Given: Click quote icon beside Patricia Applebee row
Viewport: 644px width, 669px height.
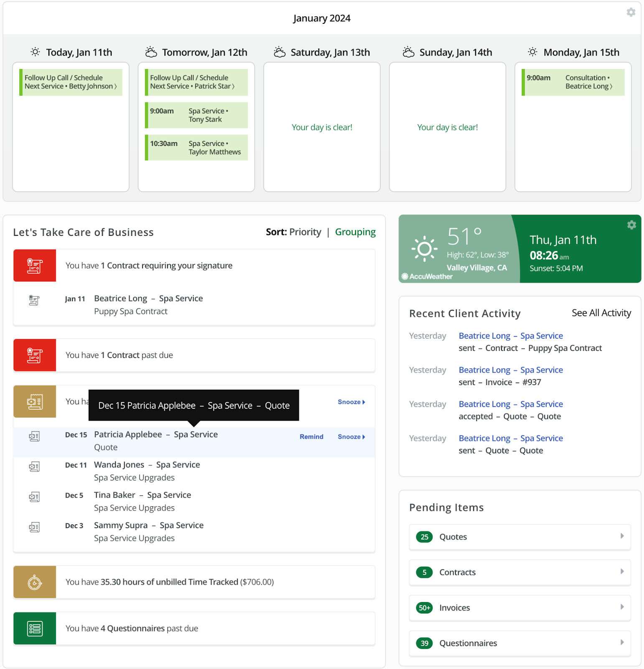Looking at the screenshot, I should [x=34, y=437].
